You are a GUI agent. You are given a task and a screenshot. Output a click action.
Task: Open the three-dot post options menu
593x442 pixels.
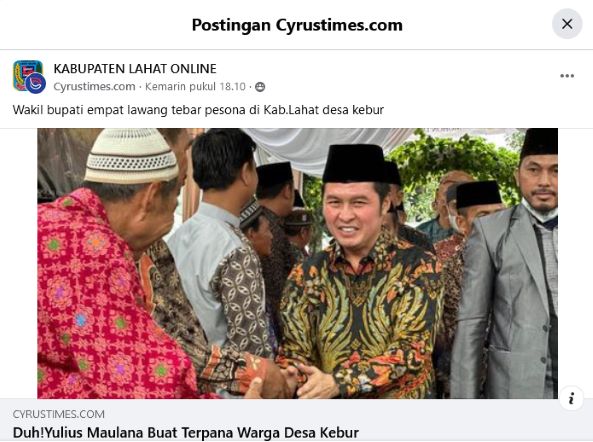(567, 76)
